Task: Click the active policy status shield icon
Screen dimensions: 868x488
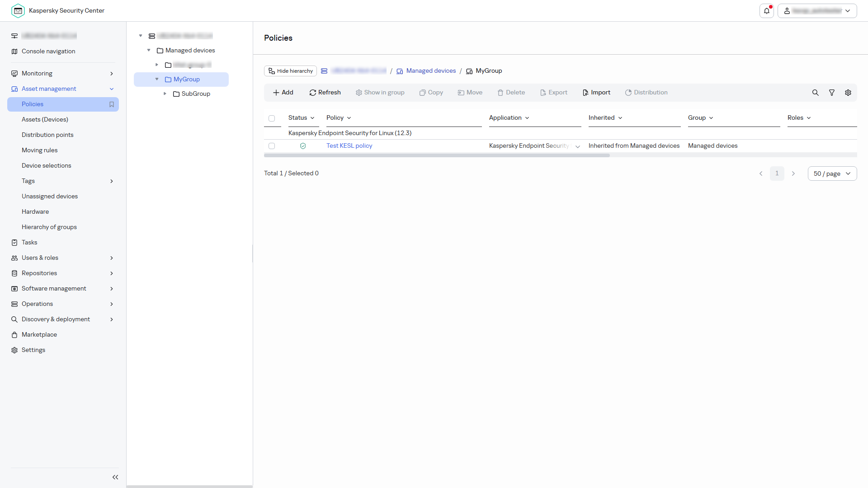Action: tap(303, 146)
